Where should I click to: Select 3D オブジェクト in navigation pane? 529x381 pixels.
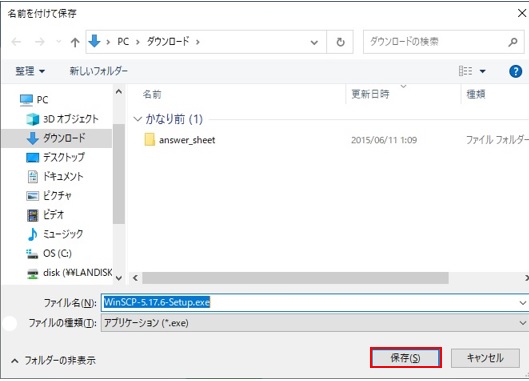62,119
